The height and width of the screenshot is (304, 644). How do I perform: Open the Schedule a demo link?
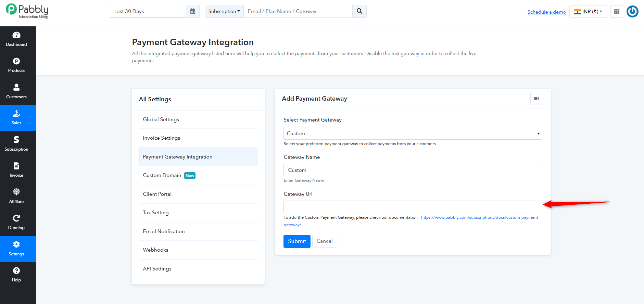click(546, 12)
